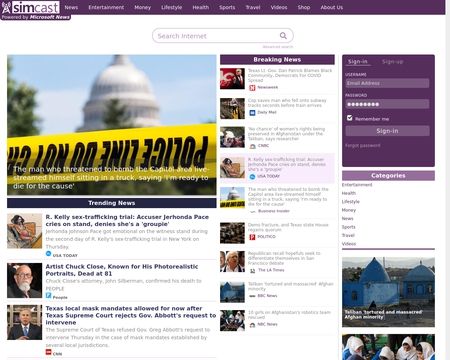Open the Forgot password link
This screenshot has width=450, height=360.
pos(362,145)
